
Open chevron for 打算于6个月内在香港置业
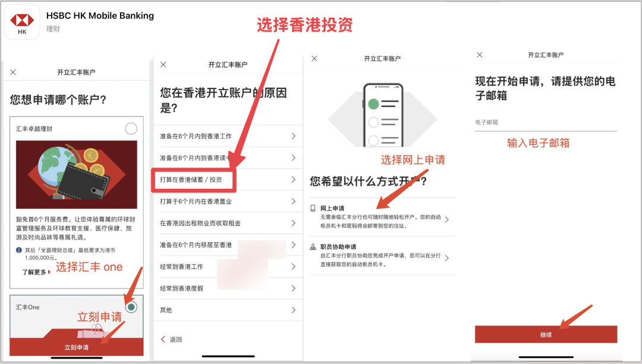294,201
